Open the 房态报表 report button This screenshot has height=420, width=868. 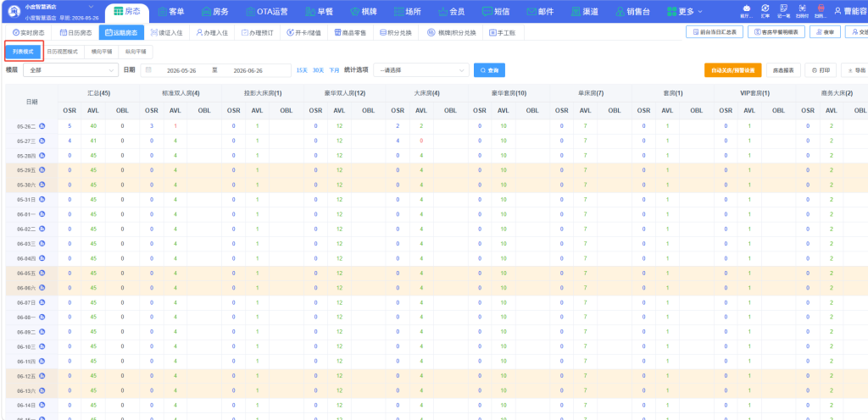[x=783, y=70]
